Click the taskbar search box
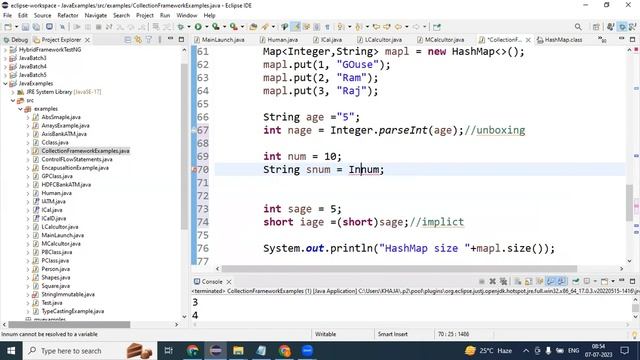This screenshot has height=360, width=640. coord(90,351)
